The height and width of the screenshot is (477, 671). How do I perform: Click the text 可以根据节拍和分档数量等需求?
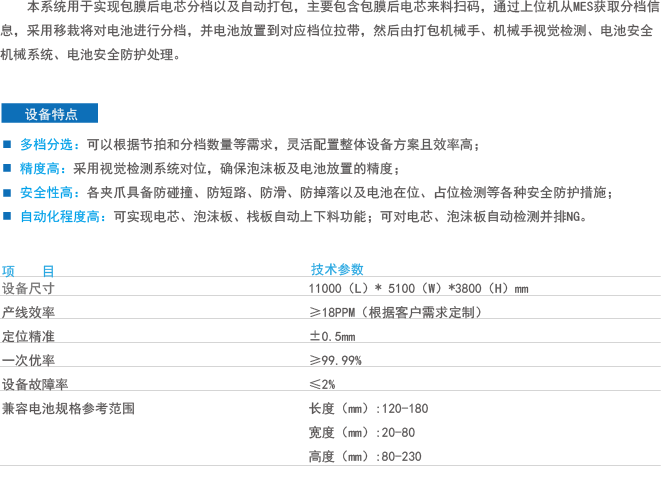tap(180, 145)
